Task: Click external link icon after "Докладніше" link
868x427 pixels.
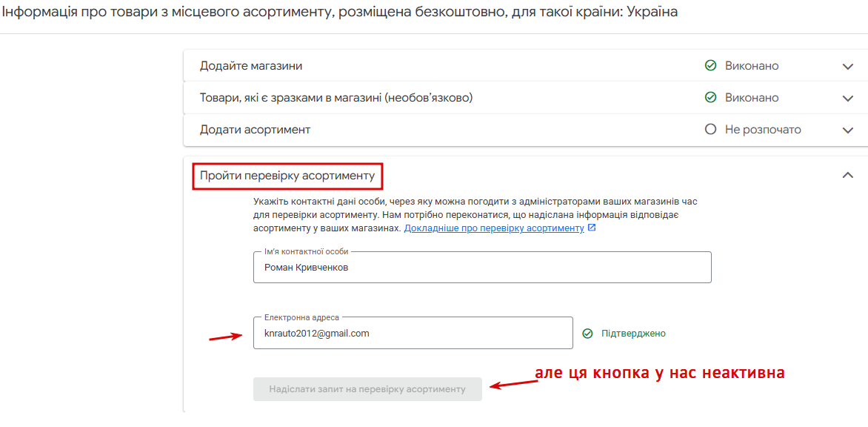Action: [x=592, y=228]
